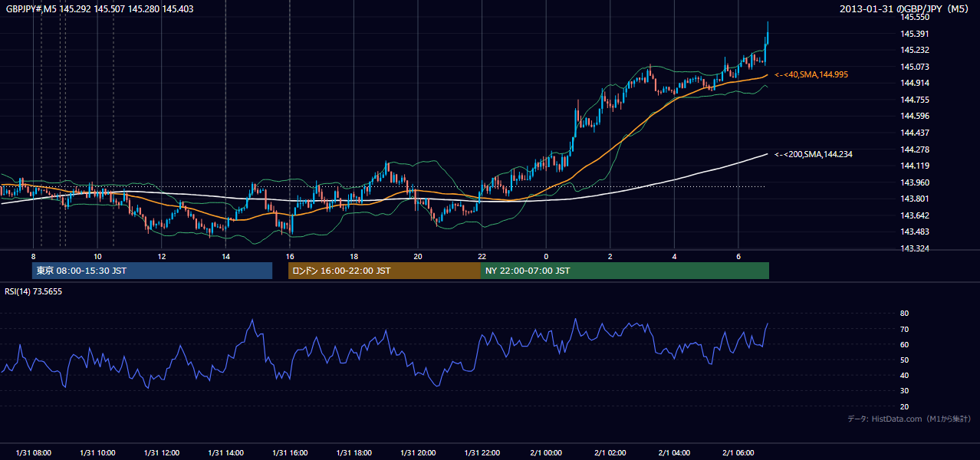The height and width of the screenshot is (460, 980).
Task: Click the hour 4 tick on the chart axis
Action: tap(674, 256)
